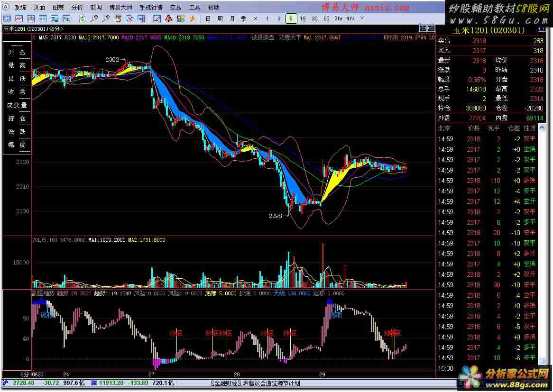Select the 30 minute period button
Image resolution: width=553 pixels, height=392 pixels.
[x=314, y=18]
